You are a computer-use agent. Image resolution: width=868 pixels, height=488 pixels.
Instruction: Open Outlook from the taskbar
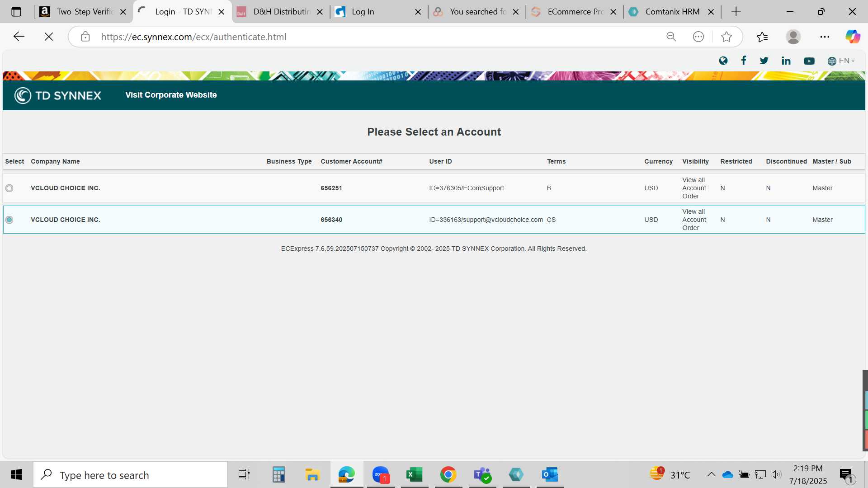550,474
